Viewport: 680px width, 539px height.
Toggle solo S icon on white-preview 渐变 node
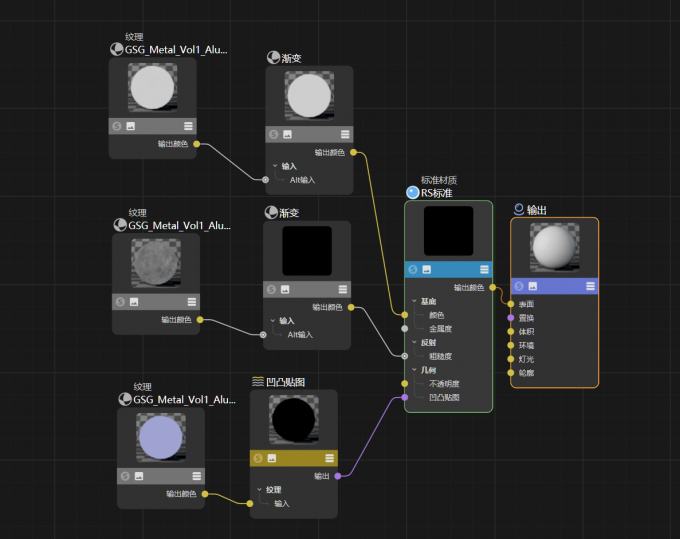point(273,134)
